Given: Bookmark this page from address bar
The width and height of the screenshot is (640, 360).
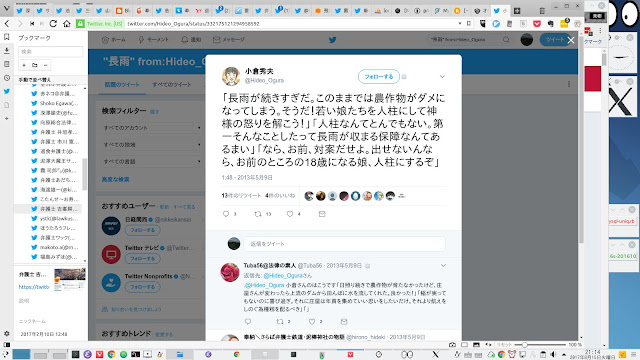Looking at the screenshot, I should [x=469, y=24].
